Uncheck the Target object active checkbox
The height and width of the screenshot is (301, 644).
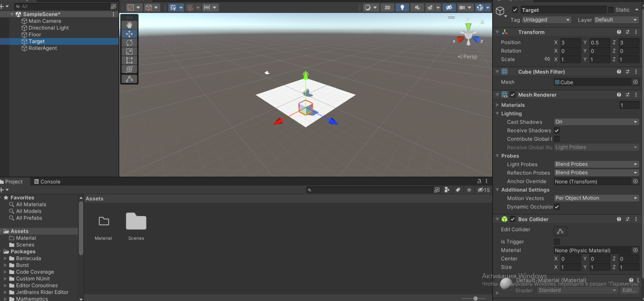tap(515, 10)
